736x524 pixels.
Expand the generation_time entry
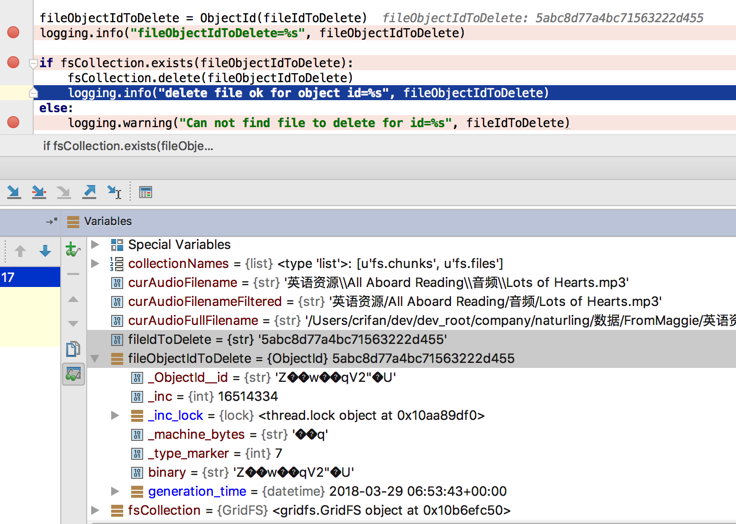pos(115,491)
